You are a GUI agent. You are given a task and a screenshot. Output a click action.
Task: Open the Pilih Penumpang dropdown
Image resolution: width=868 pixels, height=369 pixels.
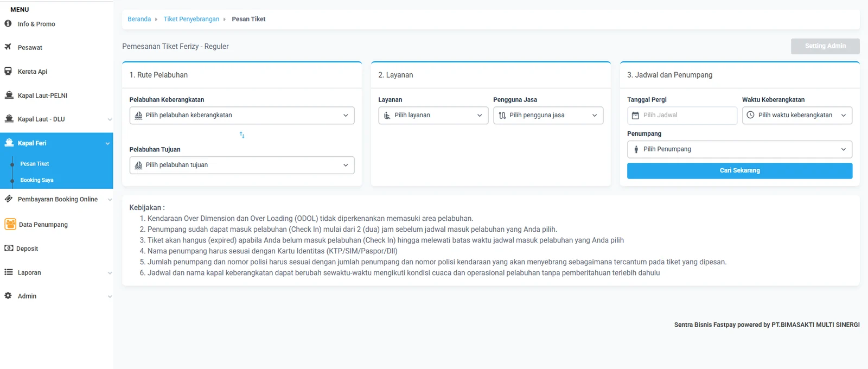point(740,149)
